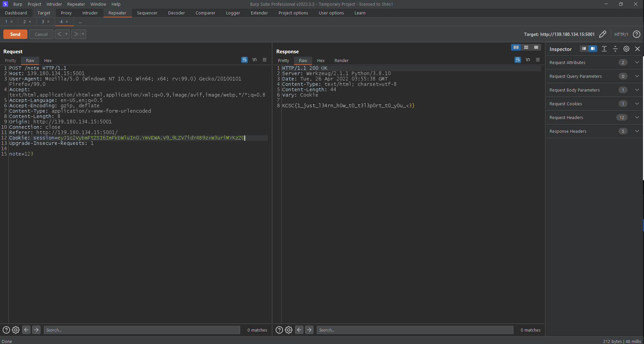Image resolution: width=644 pixels, height=344 pixels.
Task: Open Request pane hamburger menu
Action: coord(265,60)
